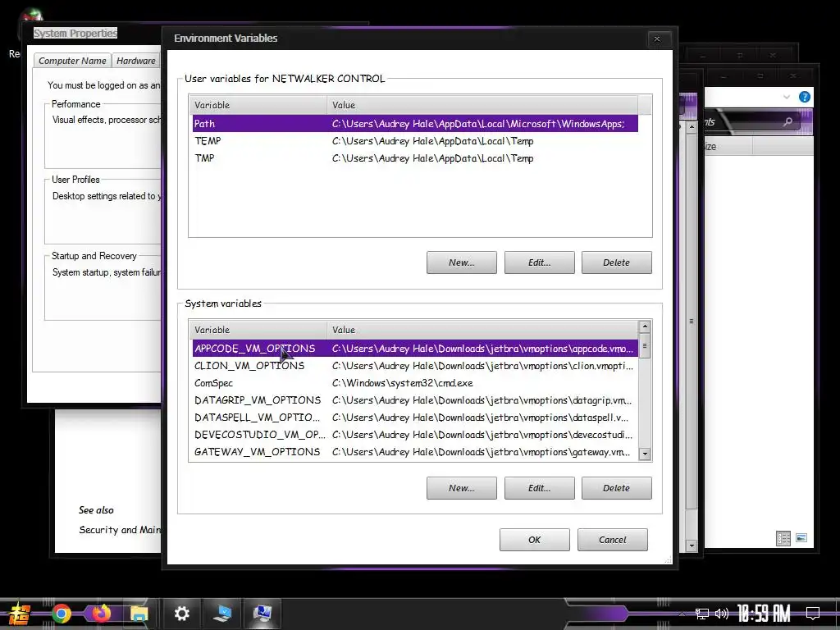Click New under System variables

coord(462,488)
